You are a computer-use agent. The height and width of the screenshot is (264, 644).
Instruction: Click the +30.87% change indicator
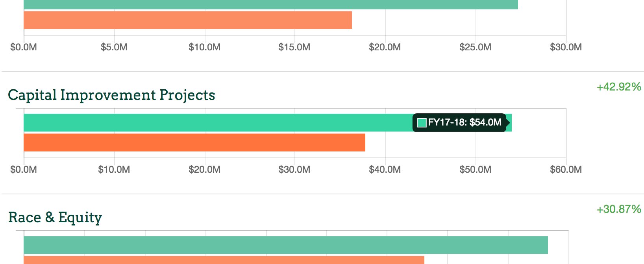pyautogui.click(x=619, y=209)
